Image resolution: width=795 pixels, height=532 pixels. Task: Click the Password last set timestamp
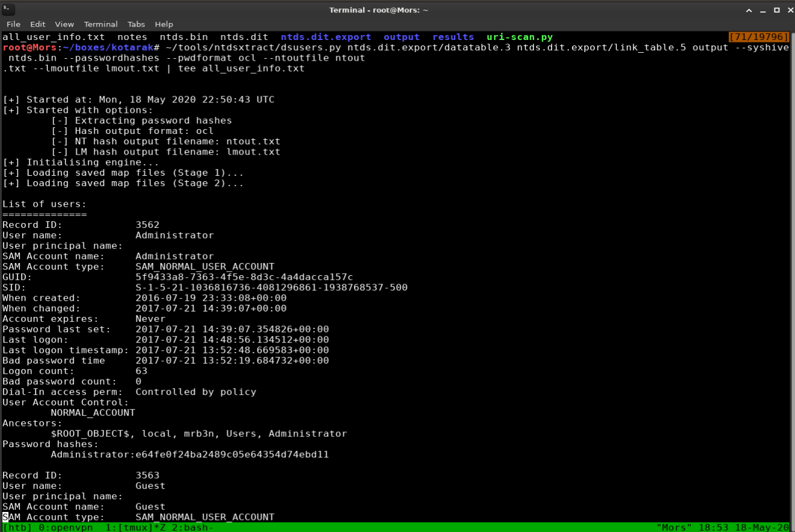tap(232, 329)
